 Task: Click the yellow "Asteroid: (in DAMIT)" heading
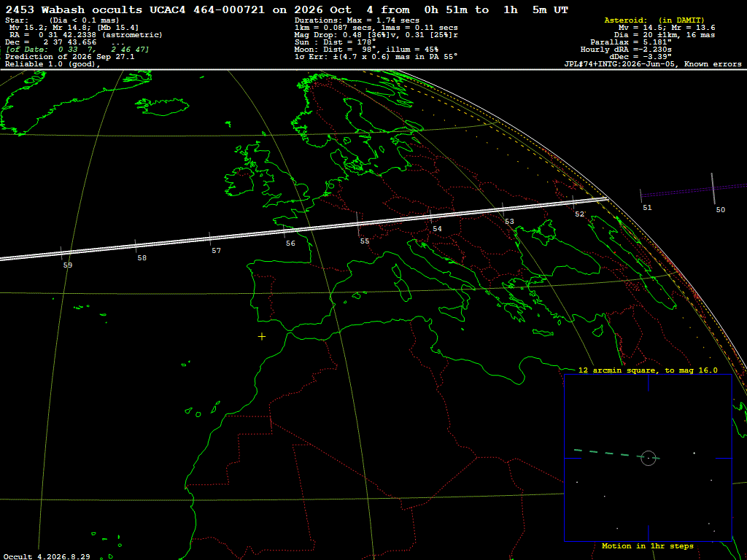pos(654,20)
